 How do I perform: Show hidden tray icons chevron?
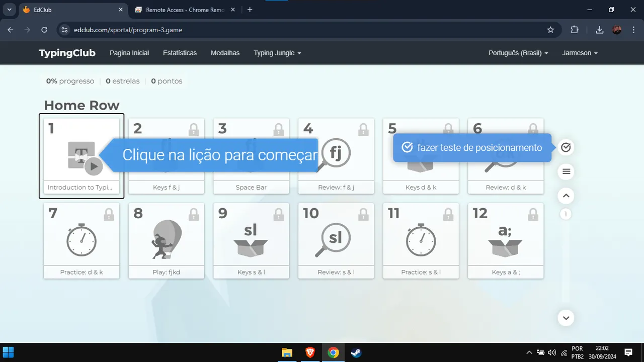click(529, 352)
